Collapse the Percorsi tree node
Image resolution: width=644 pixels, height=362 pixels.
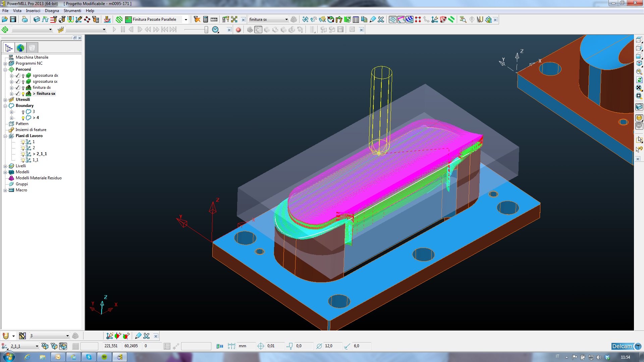click(x=5, y=70)
